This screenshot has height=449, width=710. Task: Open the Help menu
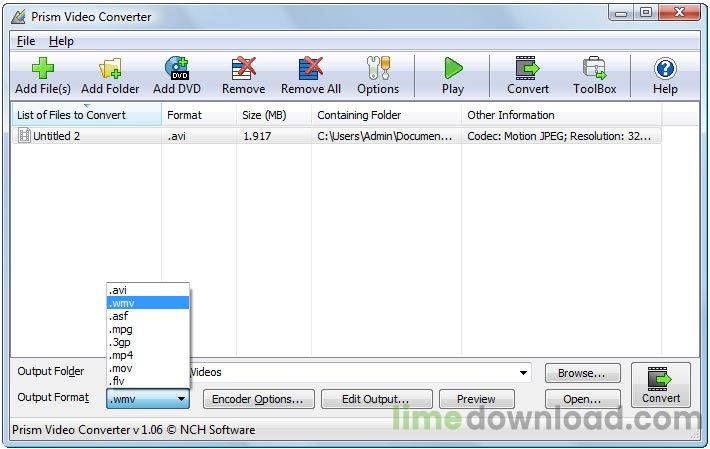coord(61,41)
